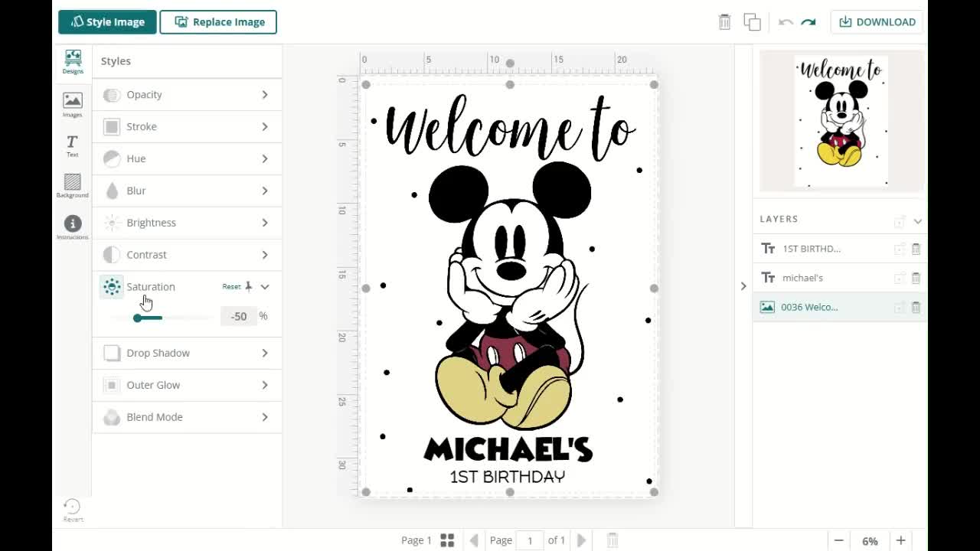
Task: Open the Instructions info panel
Action: 73,227
